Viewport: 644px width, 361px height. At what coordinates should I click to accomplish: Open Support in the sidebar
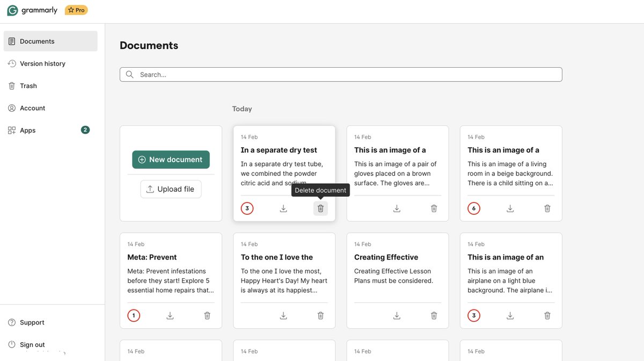[27, 322]
